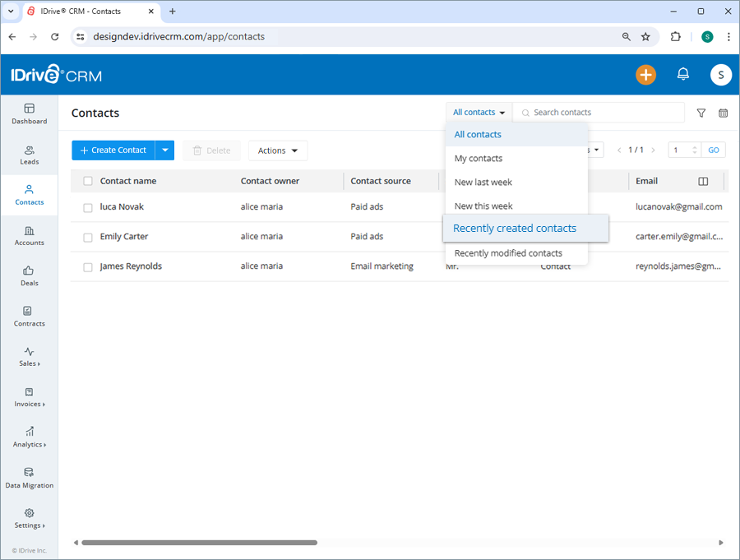Image resolution: width=740 pixels, height=560 pixels.
Task: Open the Dashboard from the sidebar
Action: [x=29, y=115]
